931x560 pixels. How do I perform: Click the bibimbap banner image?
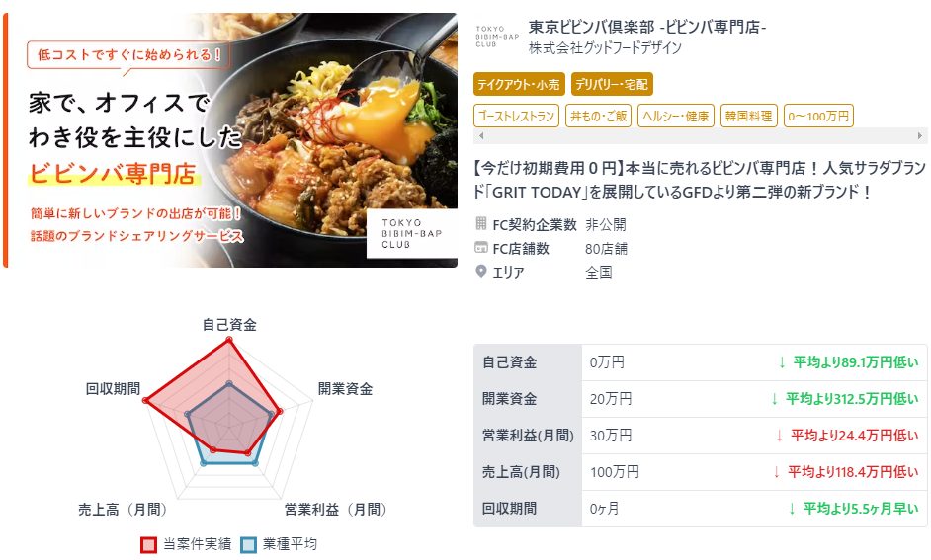click(231, 140)
